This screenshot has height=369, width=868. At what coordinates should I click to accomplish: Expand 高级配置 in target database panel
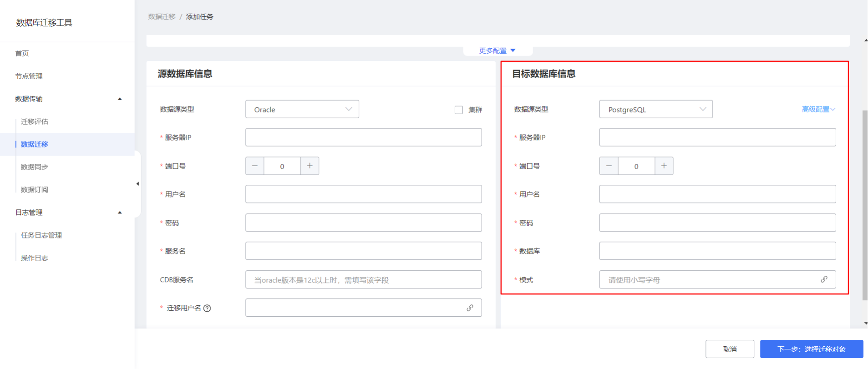pos(818,109)
